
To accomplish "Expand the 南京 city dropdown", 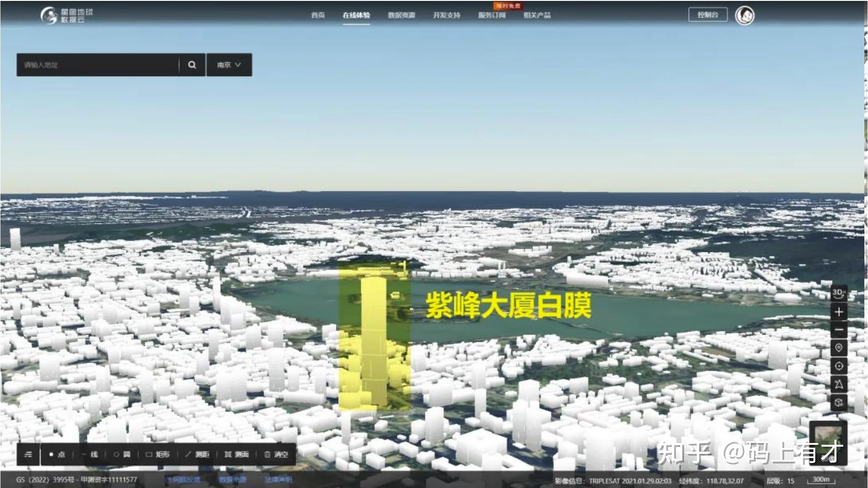I will point(229,65).
